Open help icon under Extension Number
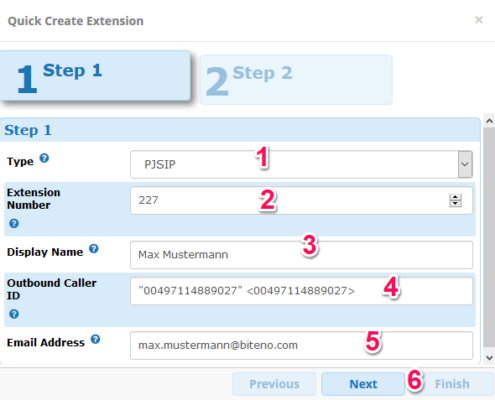Screen dimensions: 495x400 (14, 223)
